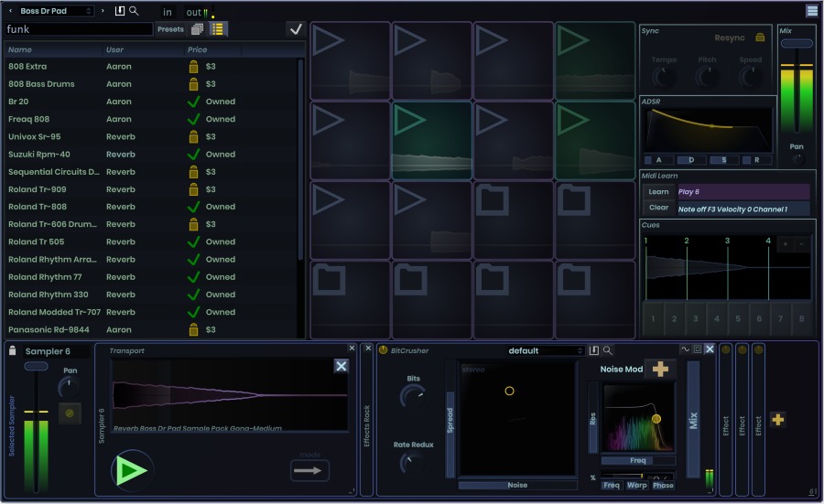Click the Clear button in Midi Learn
Viewport: 824px width, 504px height.
tap(658, 208)
